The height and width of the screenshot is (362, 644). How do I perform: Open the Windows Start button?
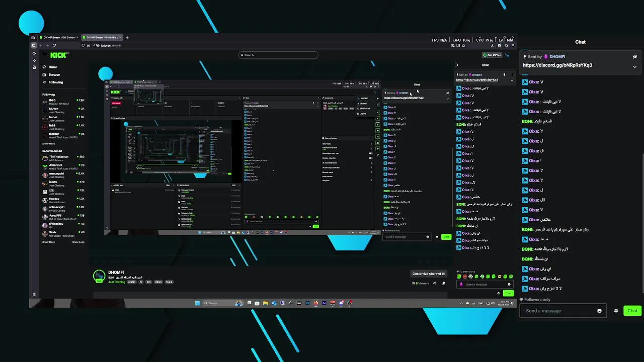(197, 303)
